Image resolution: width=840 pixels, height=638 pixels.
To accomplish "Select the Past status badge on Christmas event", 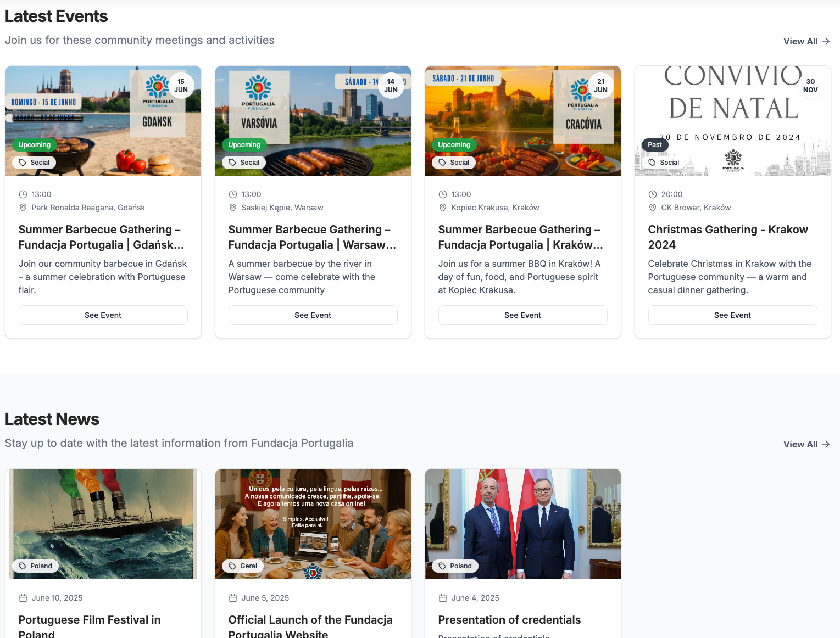I will 655,145.
